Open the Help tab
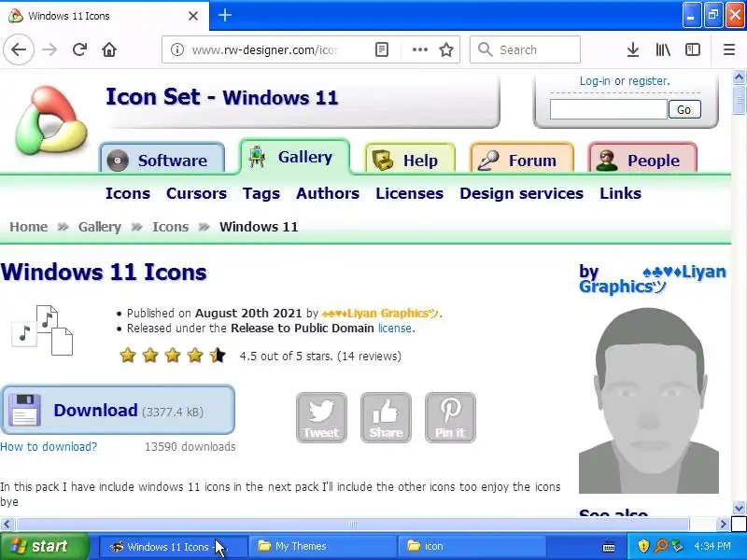The image size is (747, 560). pyautogui.click(x=410, y=160)
